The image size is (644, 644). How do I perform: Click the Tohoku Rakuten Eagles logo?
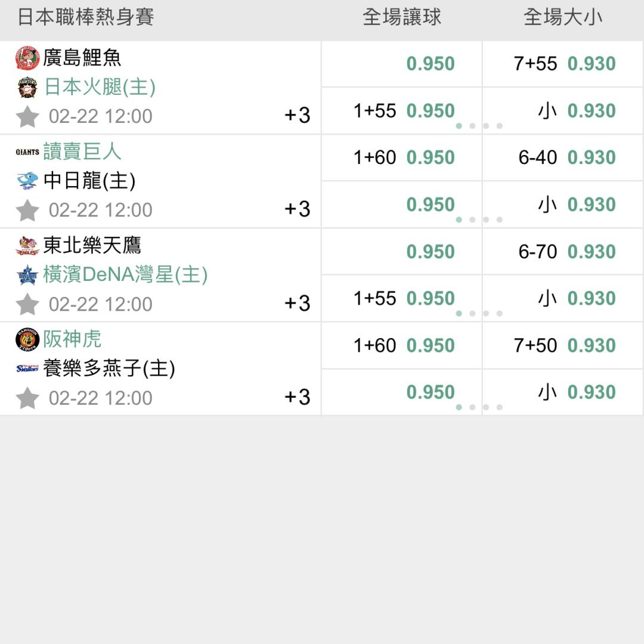[27, 246]
